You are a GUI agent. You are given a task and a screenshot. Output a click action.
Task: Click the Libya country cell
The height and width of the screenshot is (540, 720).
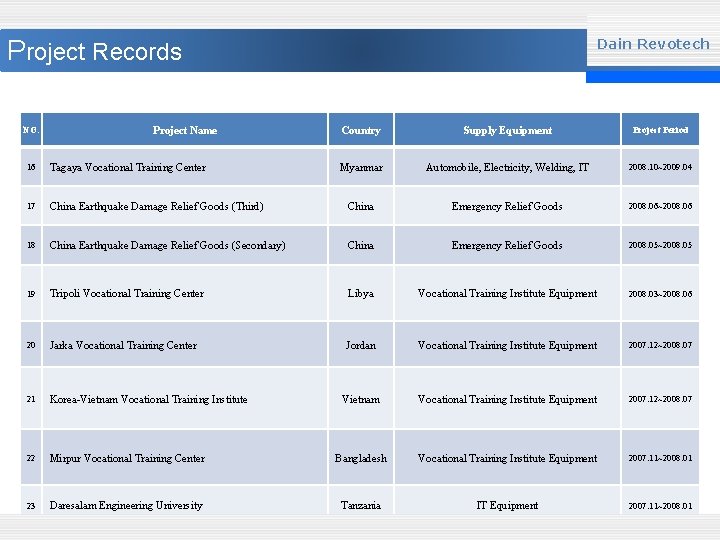tap(361, 293)
